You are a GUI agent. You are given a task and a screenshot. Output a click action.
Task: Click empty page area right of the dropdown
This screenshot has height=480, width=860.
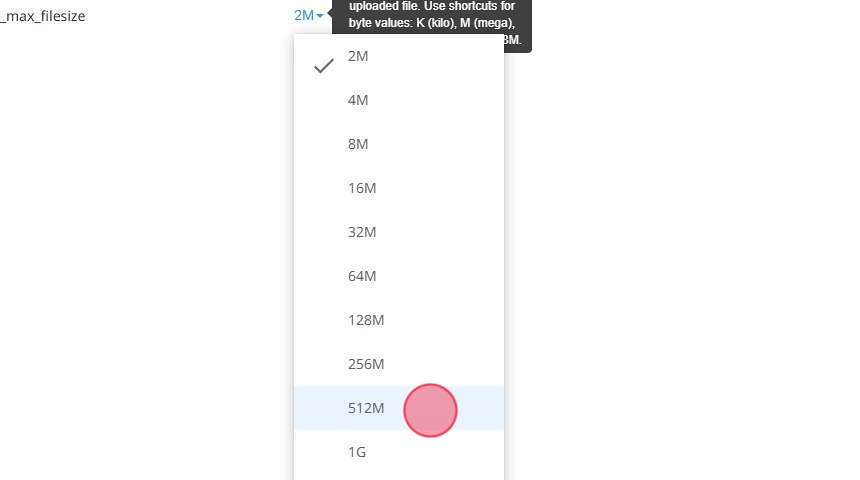[680, 250]
